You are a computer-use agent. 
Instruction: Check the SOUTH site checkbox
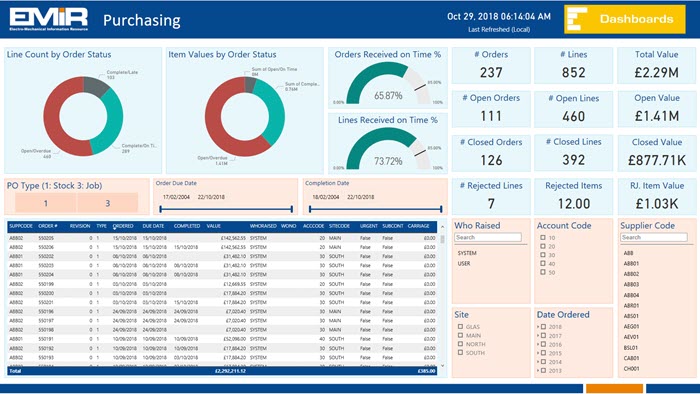[460, 353]
